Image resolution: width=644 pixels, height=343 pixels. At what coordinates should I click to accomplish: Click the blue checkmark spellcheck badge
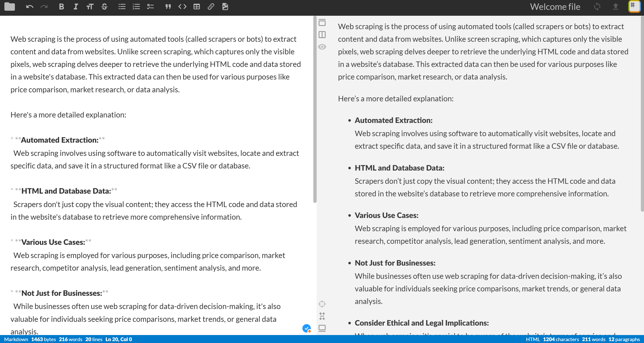(307, 328)
